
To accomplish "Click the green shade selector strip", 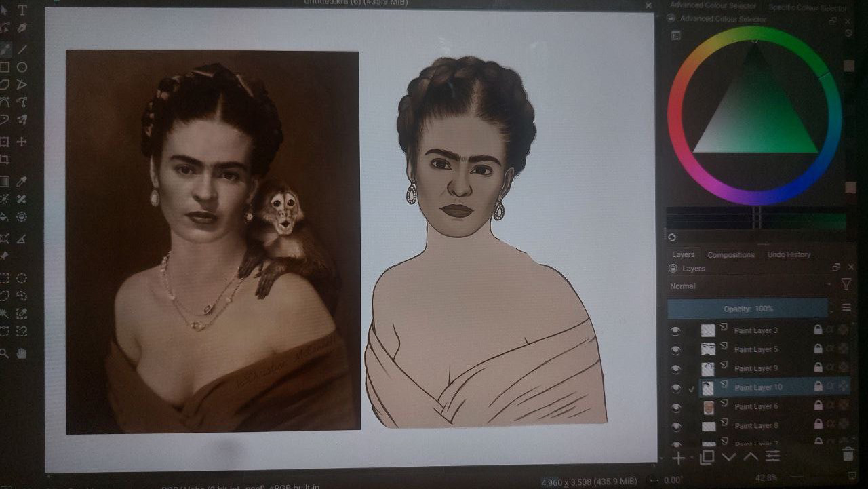I will [804, 222].
